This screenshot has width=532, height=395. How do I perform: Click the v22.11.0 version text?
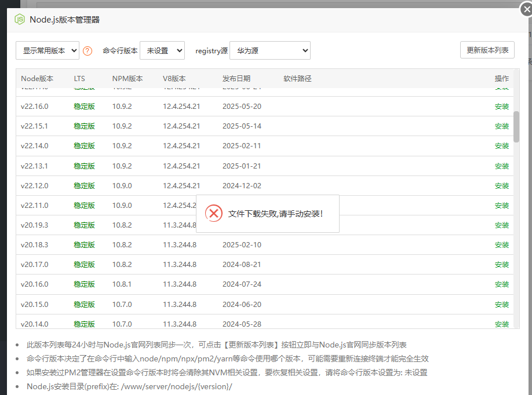[x=35, y=206]
